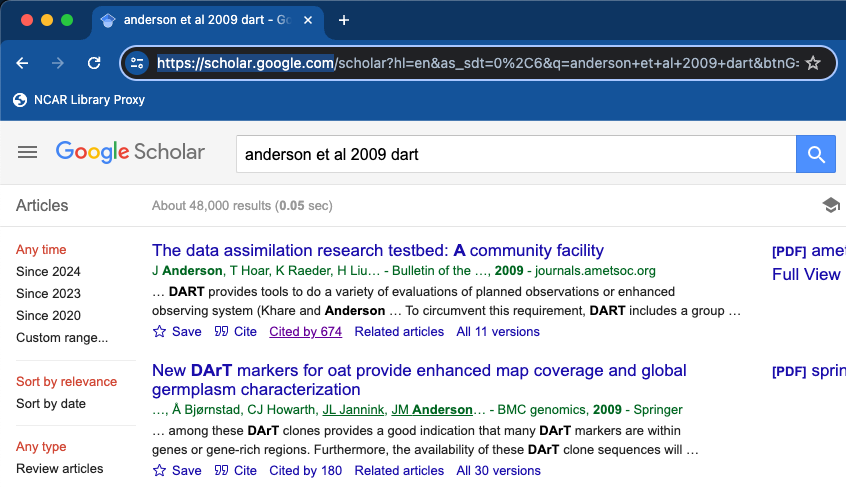The height and width of the screenshot is (488, 846).
Task: Save the data assimilation research testbed article
Action: [x=177, y=332]
